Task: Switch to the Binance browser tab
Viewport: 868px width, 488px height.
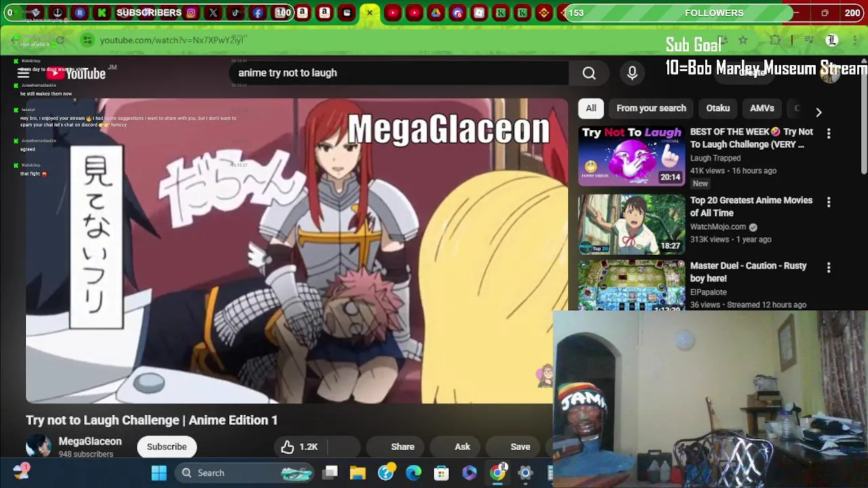Action: 544,13
